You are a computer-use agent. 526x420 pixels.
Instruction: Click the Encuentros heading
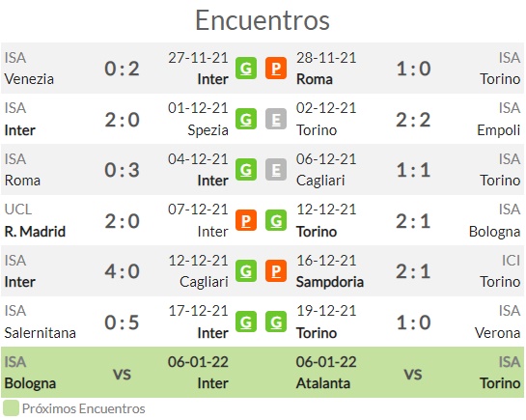[x=263, y=20]
